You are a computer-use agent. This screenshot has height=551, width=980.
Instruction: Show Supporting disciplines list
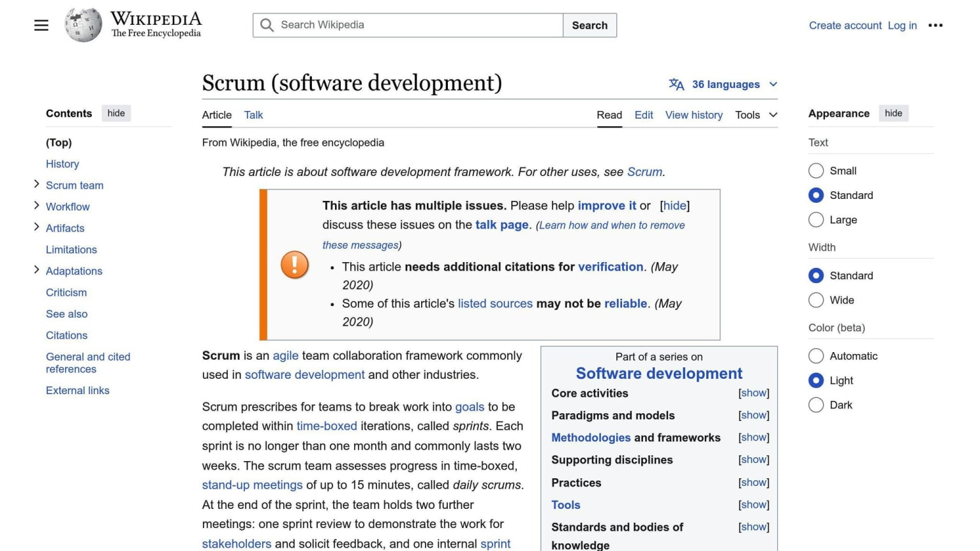754,460
